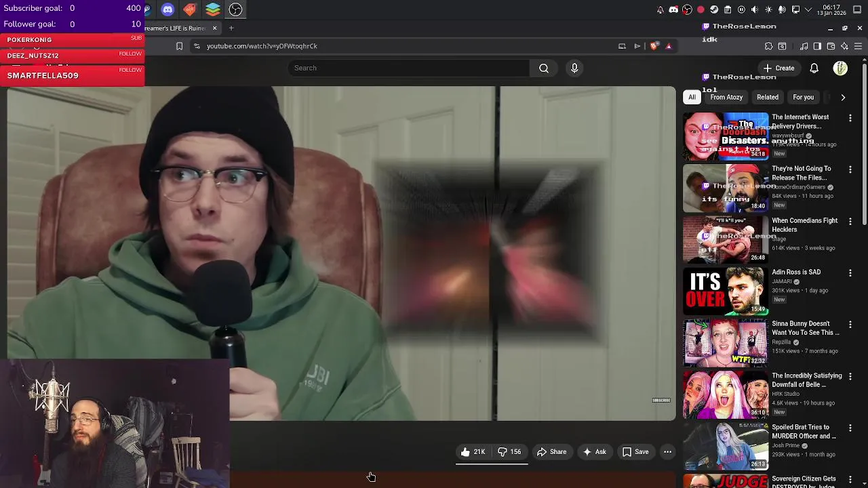
Task: Open the clipboard tray icon
Action: coord(728,9)
